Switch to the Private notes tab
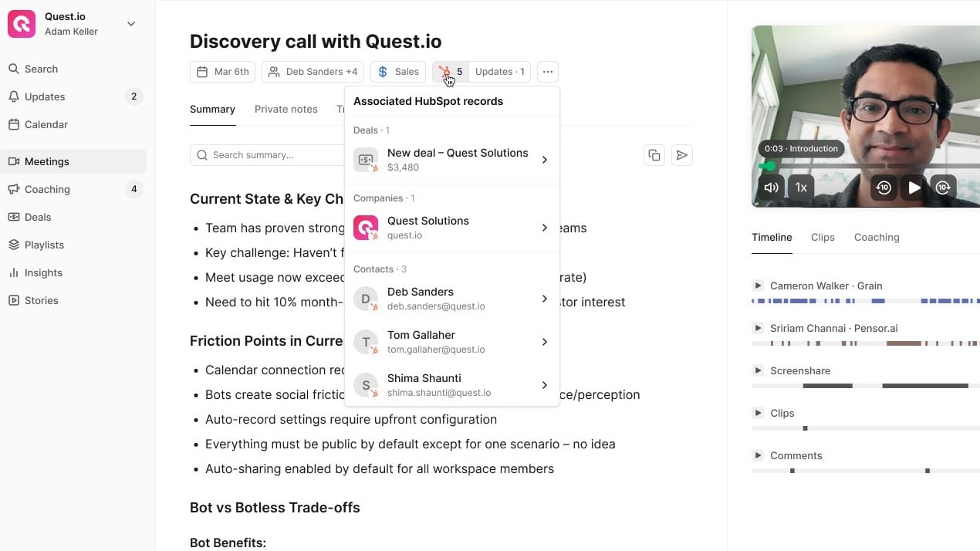Screen dimensions: 980x551 pyautogui.click(x=286, y=109)
